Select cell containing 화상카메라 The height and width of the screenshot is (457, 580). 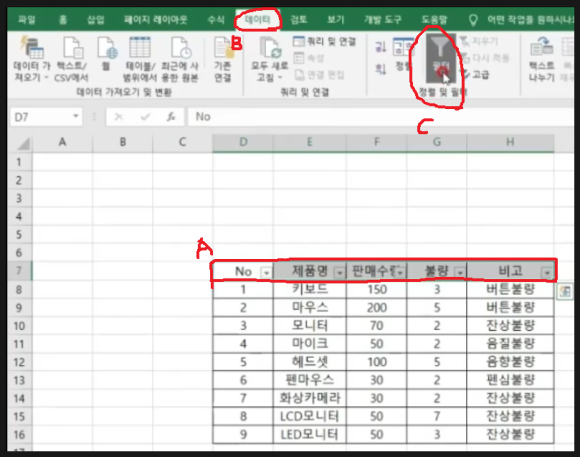(310, 398)
